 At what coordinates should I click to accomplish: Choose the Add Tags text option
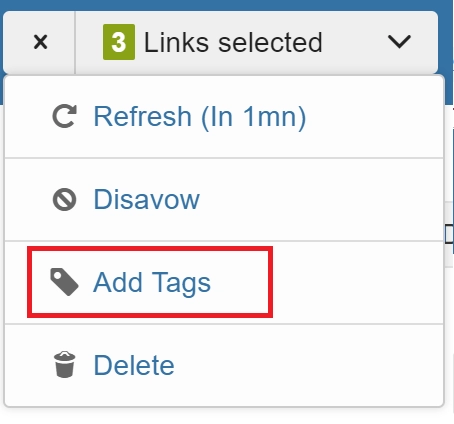[x=152, y=282]
